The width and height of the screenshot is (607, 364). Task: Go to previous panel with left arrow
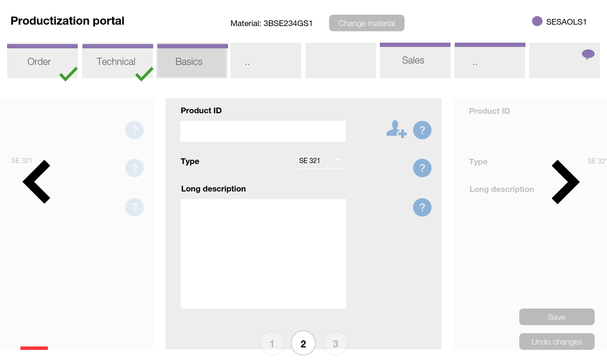pyautogui.click(x=37, y=182)
